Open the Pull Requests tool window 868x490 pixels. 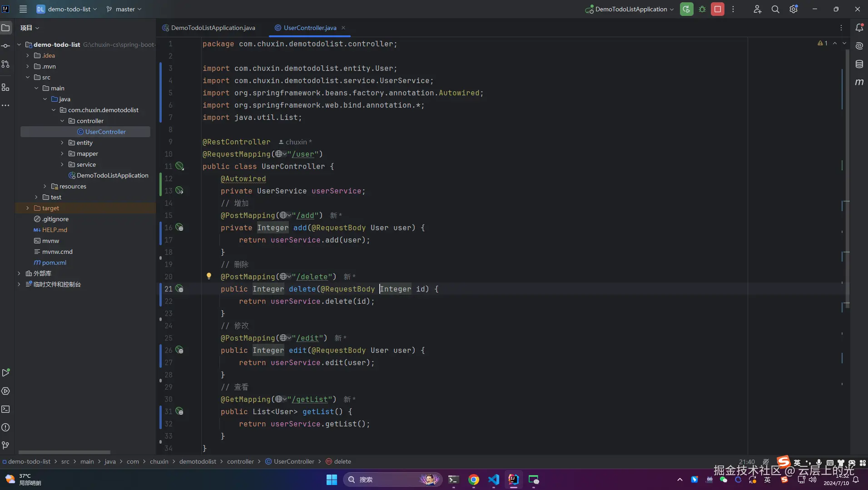5,64
